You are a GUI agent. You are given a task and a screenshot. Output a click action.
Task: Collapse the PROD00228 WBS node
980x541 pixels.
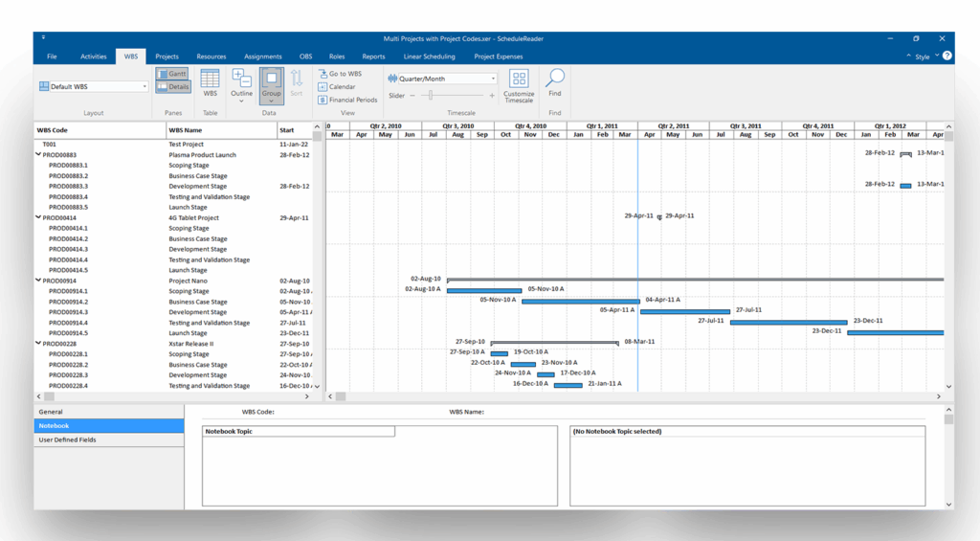coord(38,344)
